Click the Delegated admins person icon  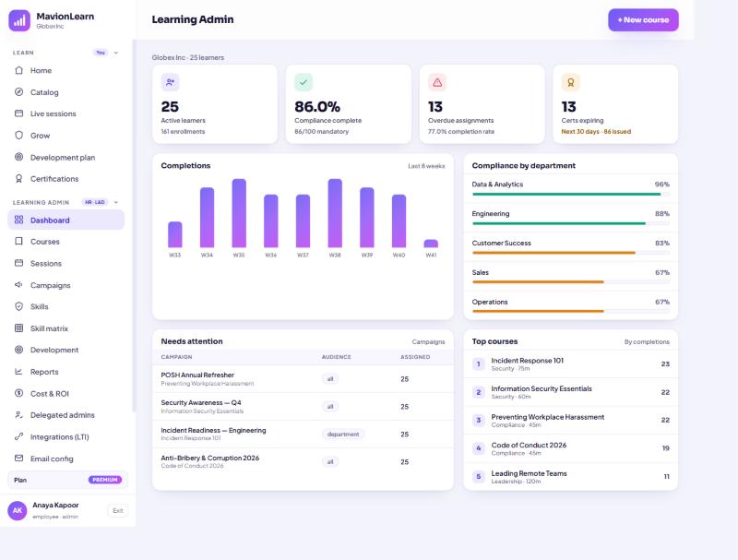[x=18, y=414]
